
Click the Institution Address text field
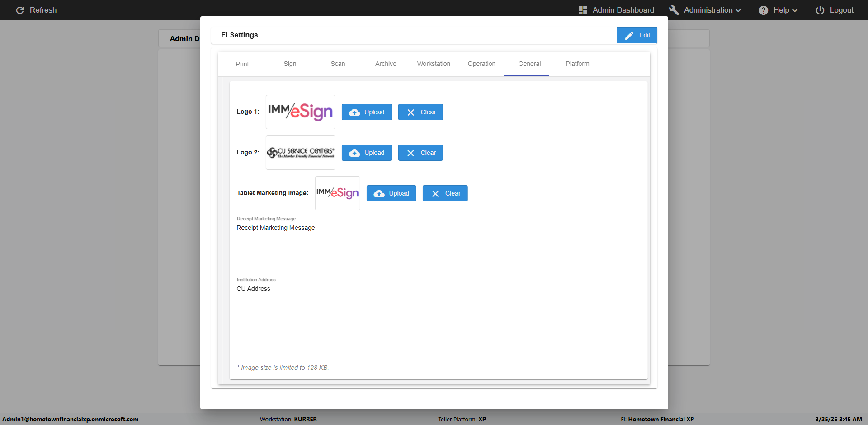click(314, 307)
